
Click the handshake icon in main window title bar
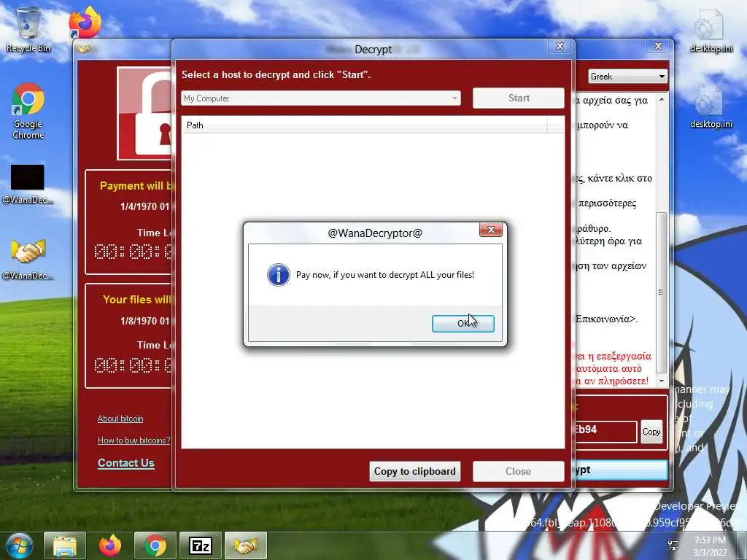tap(84, 48)
